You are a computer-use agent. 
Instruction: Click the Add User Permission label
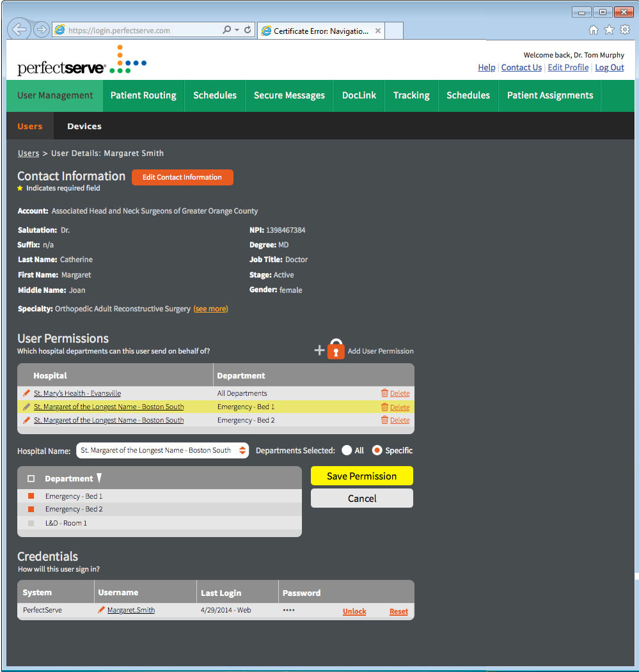tap(381, 351)
